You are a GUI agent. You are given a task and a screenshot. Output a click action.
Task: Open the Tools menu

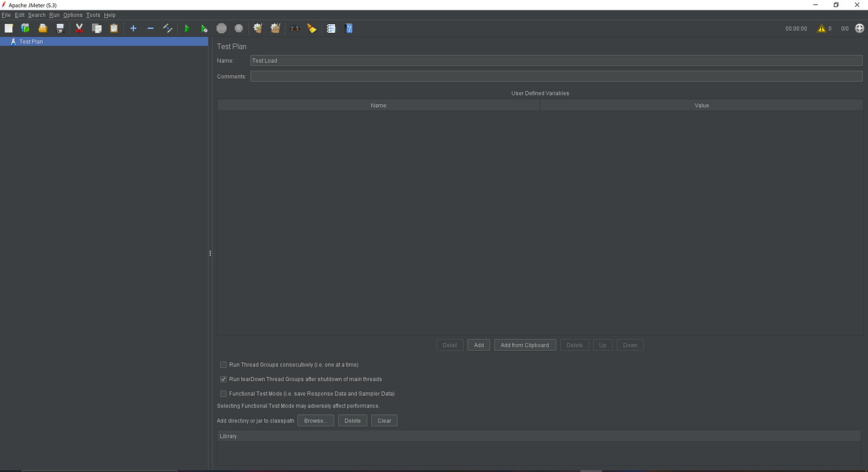[93, 15]
